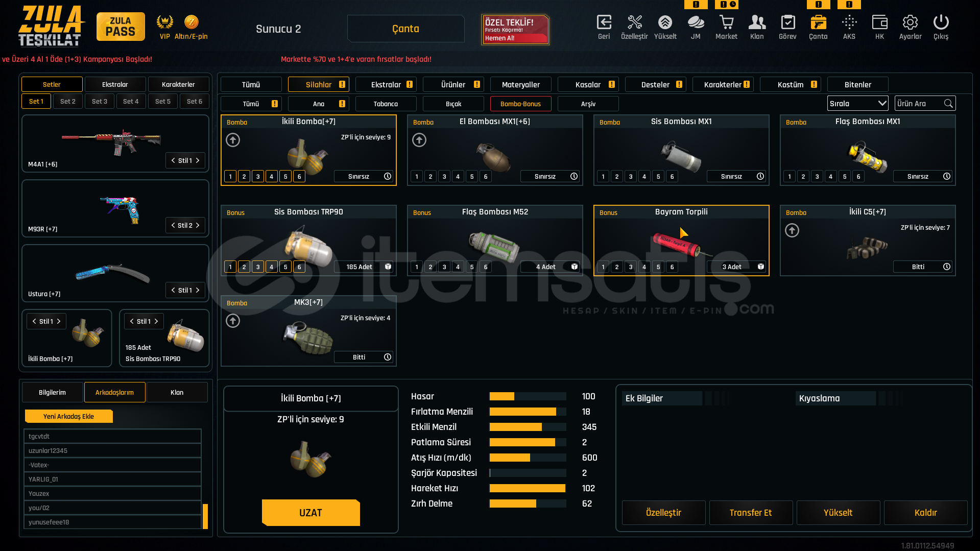Toggle set slot 3 on El Bombası MX1[+6] card
This screenshot has height=551, width=980.
pos(444,177)
